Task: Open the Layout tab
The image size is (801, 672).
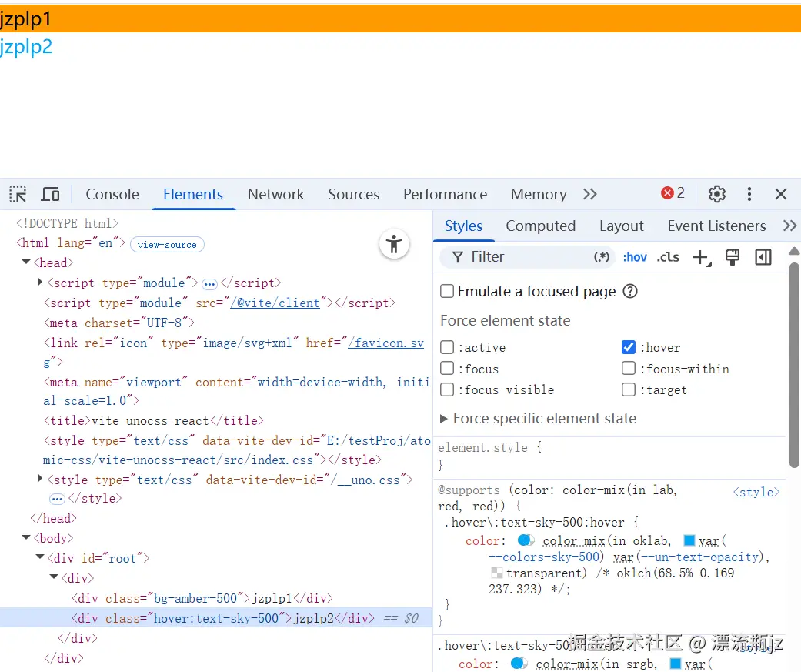Action: click(622, 226)
